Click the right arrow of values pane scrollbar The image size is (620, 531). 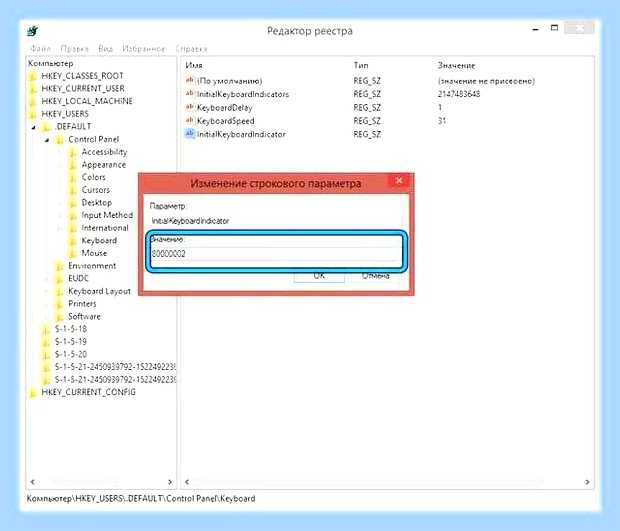[587, 482]
